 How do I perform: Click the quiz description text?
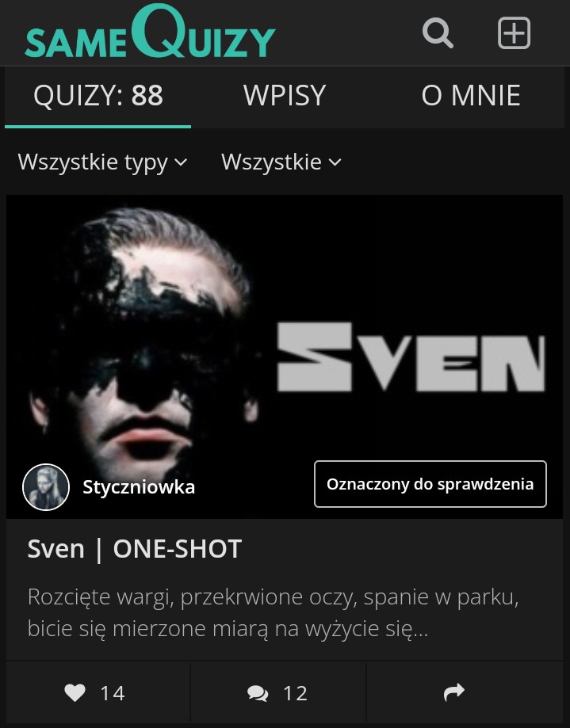274,613
